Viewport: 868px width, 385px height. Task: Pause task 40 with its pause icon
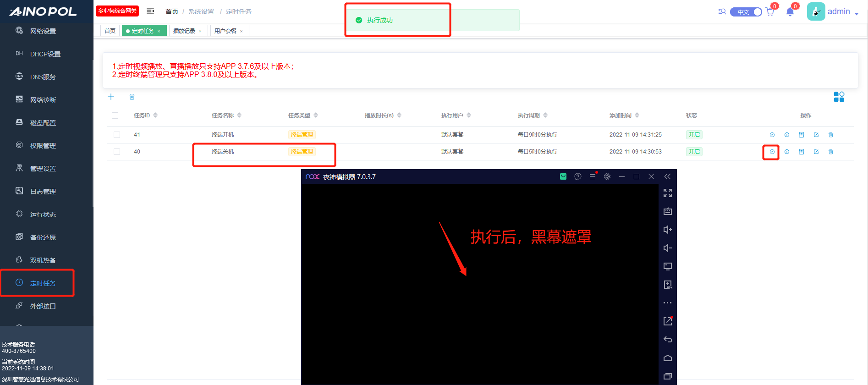click(787, 152)
